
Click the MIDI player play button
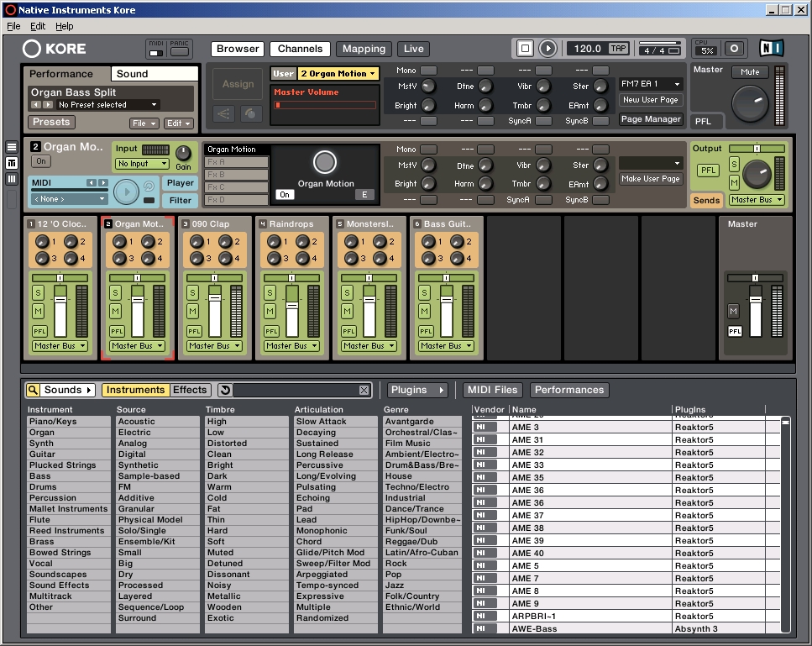coord(126,192)
